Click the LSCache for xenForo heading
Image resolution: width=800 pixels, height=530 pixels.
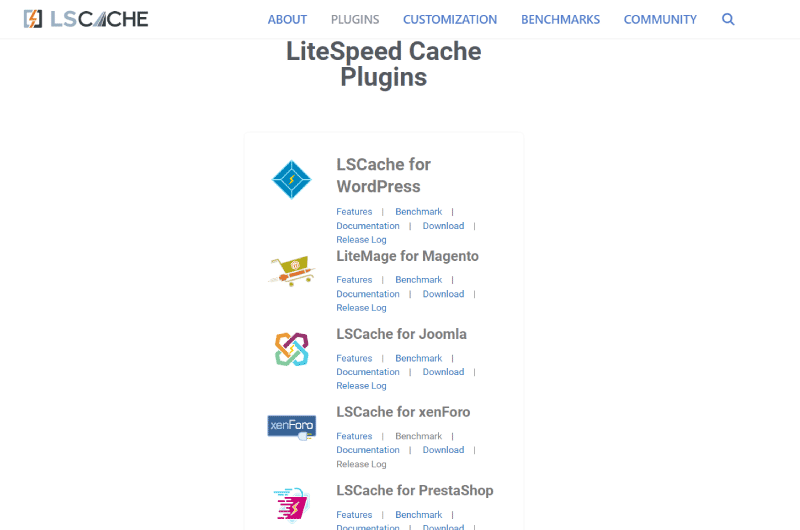pyautogui.click(x=403, y=412)
